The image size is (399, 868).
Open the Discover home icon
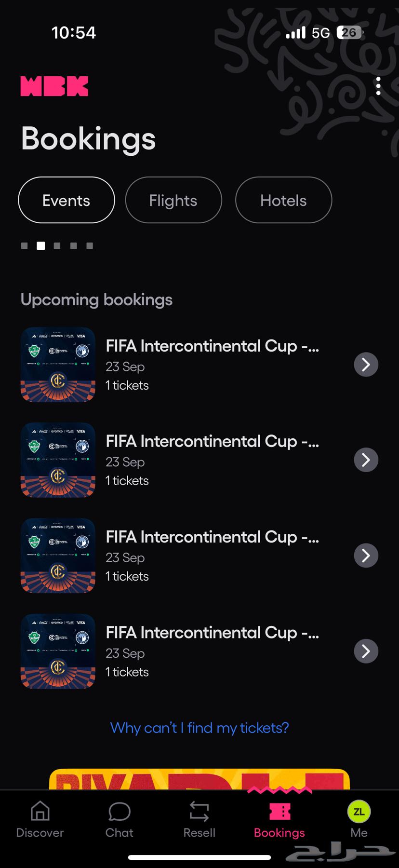[x=40, y=812]
